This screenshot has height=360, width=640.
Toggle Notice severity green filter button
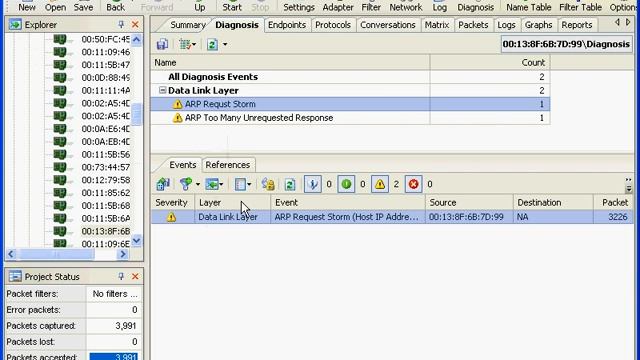[346, 184]
